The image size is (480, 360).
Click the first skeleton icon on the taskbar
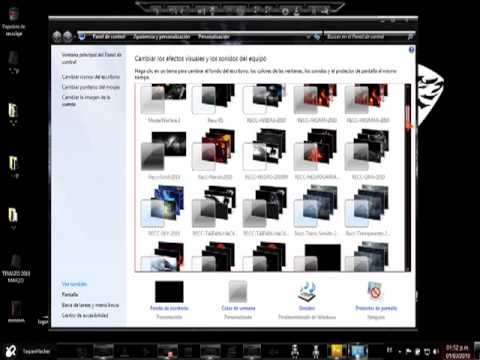pyautogui.click(x=295, y=351)
